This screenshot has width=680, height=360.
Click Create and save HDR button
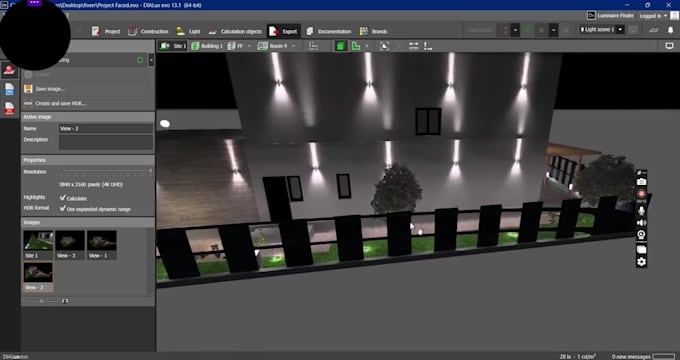[x=55, y=103]
